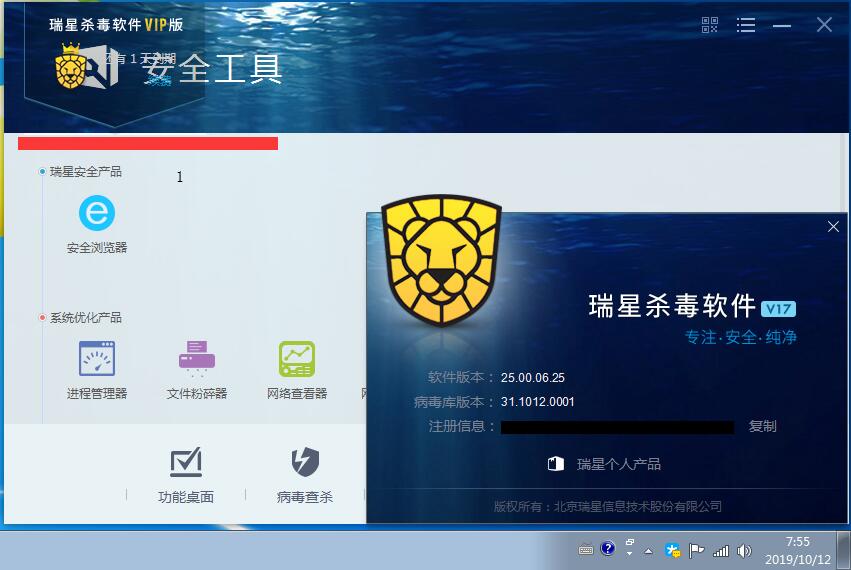Click the 系统优化产品 section heading
Viewport: 851px width, 570px height.
click(86, 318)
